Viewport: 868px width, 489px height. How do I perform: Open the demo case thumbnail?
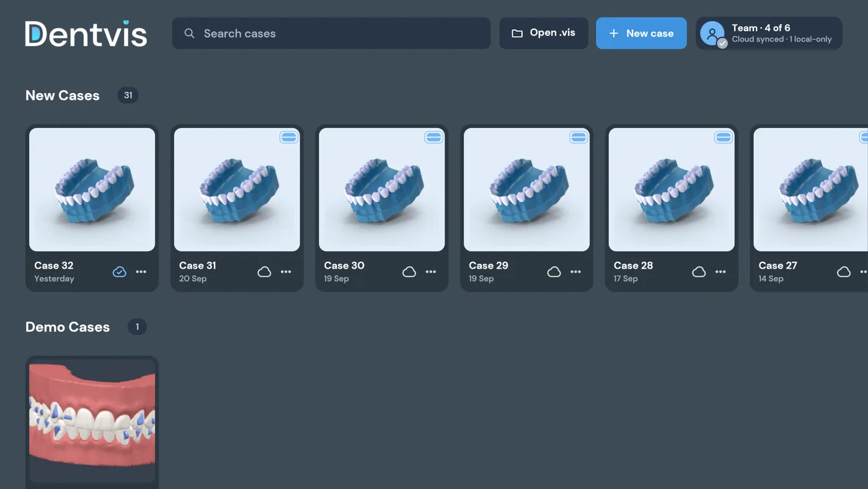click(x=92, y=421)
